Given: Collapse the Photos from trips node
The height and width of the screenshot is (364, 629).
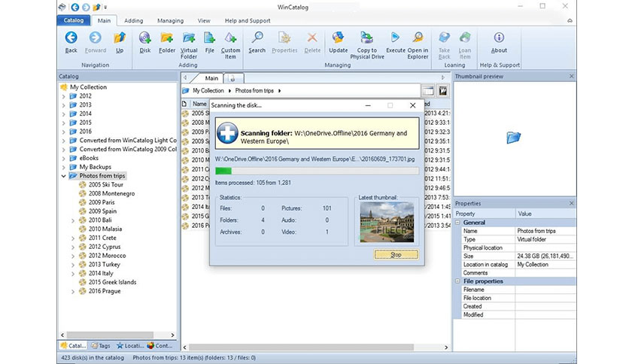Looking at the screenshot, I should [x=63, y=176].
